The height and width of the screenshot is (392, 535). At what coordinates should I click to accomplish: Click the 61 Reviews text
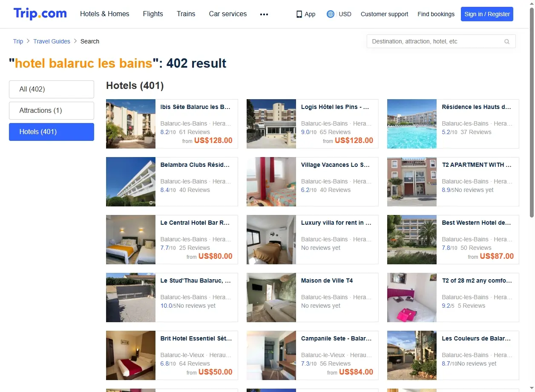[195, 132]
